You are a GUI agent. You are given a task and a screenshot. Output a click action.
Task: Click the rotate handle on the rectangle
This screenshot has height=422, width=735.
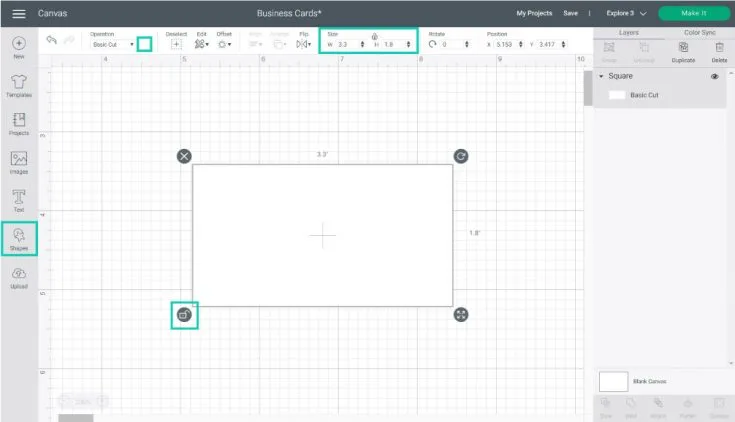pyautogui.click(x=460, y=156)
